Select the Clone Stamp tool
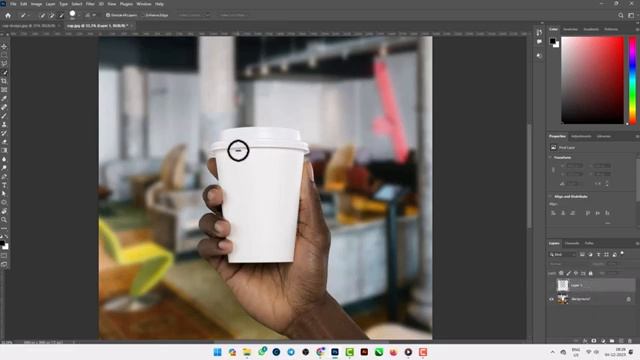Screen dimensions: 640x360 point(4,124)
